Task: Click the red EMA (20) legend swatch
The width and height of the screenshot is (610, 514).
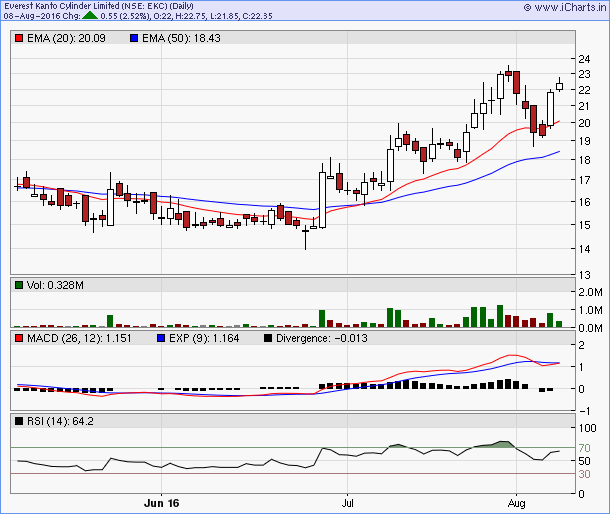Action: click(19, 38)
